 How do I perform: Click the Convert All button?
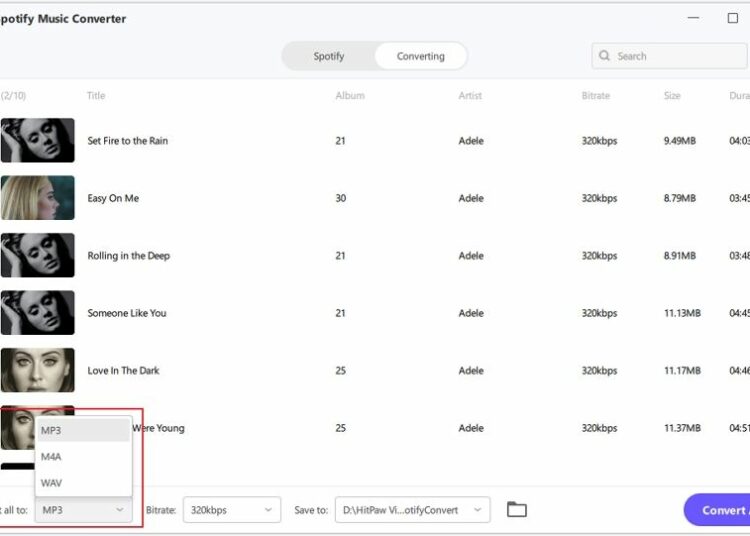tap(717, 510)
